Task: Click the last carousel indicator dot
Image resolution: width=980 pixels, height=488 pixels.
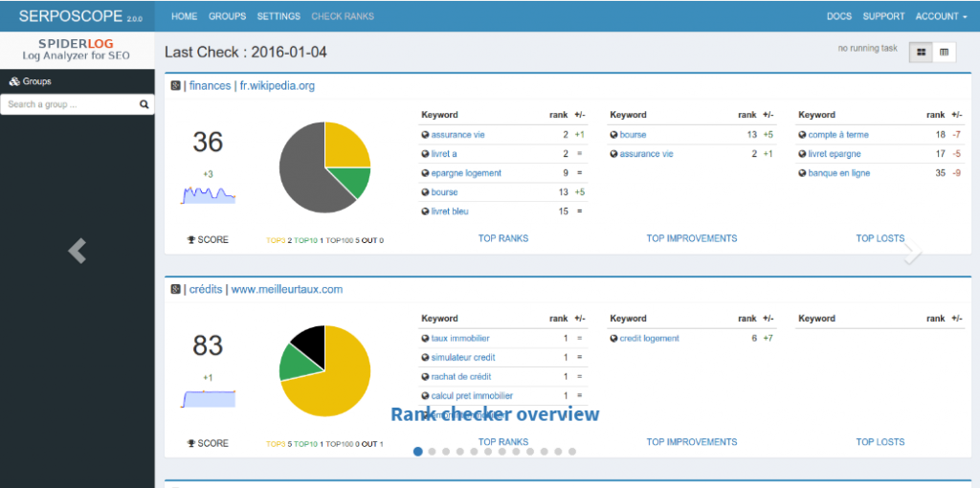Action: pyautogui.click(x=572, y=451)
